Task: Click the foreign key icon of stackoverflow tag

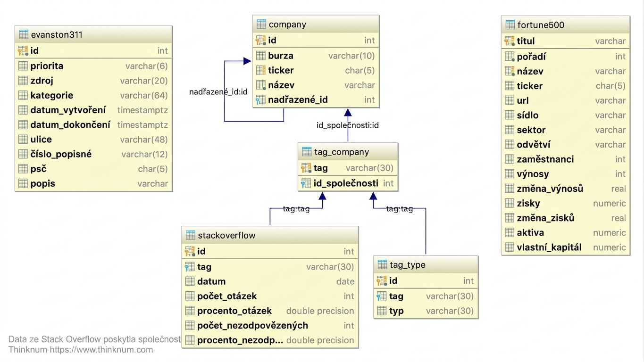Action: [190, 267]
